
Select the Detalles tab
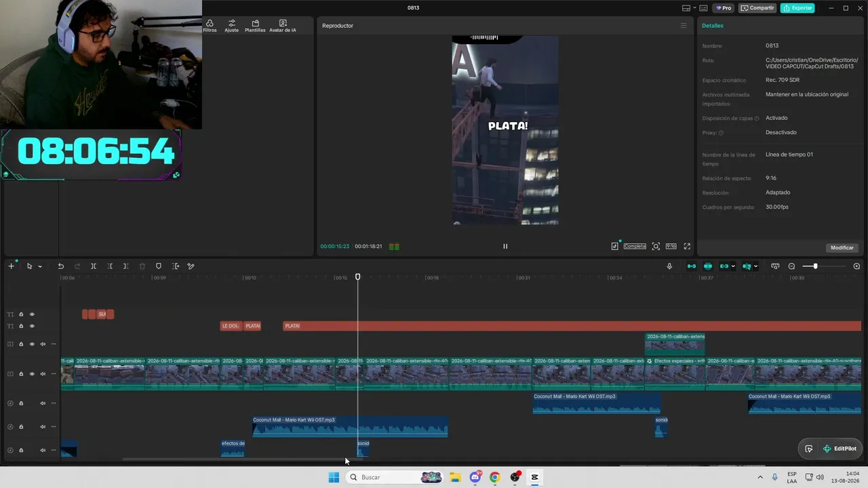(713, 26)
